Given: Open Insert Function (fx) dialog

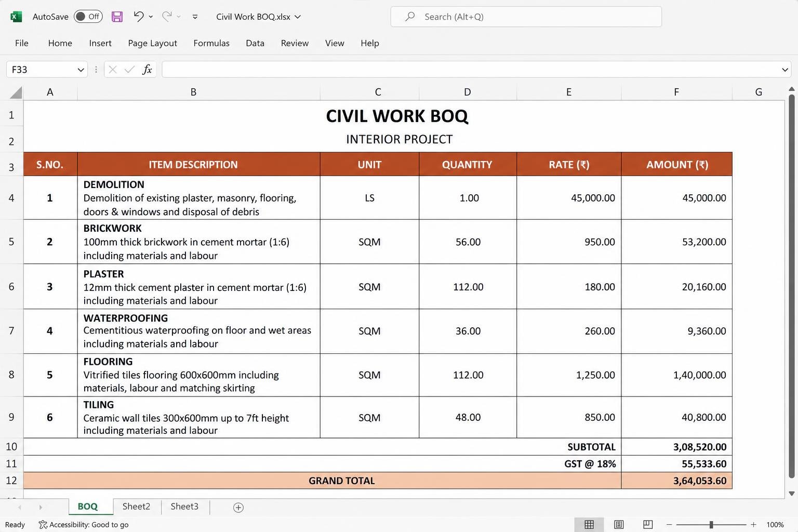Looking at the screenshot, I should (147, 69).
